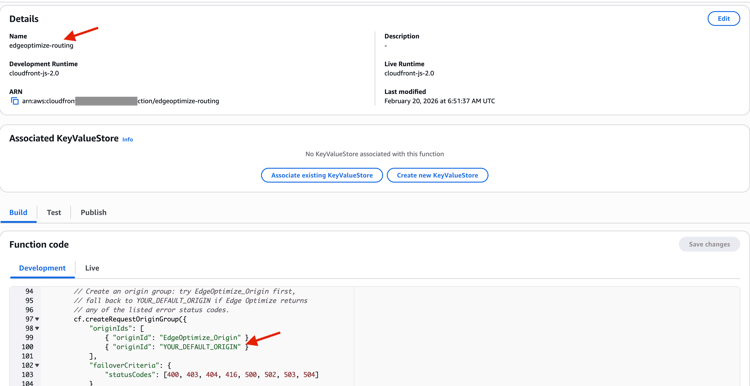750x386 pixels.
Task: Click the Edit button in Details
Action: (723, 19)
